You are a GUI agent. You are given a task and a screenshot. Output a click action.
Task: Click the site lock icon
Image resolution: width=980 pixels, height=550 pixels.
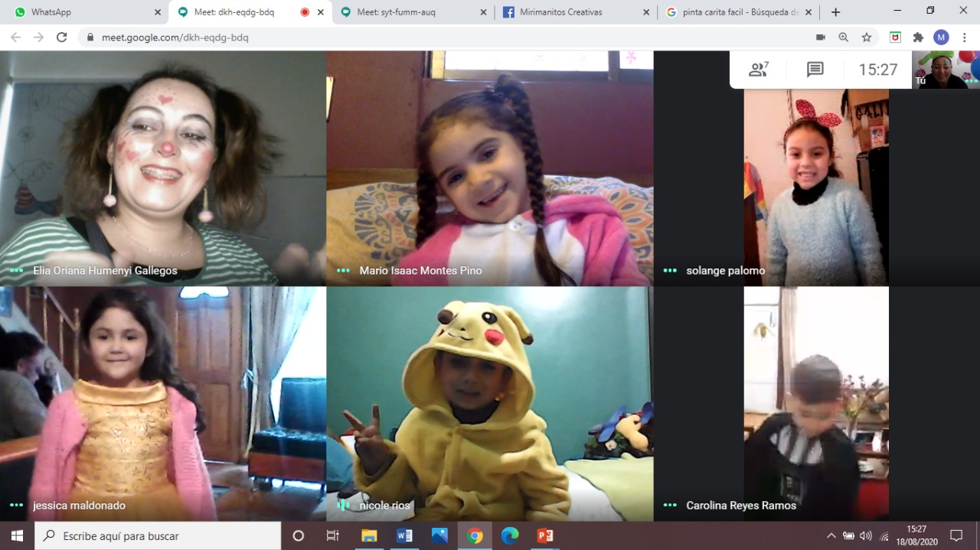click(x=90, y=37)
